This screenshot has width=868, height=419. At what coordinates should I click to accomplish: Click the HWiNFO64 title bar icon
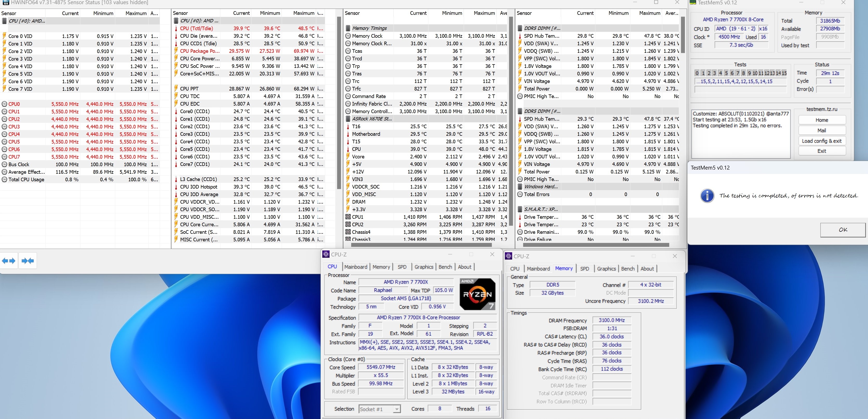click(x=5, y=2)
